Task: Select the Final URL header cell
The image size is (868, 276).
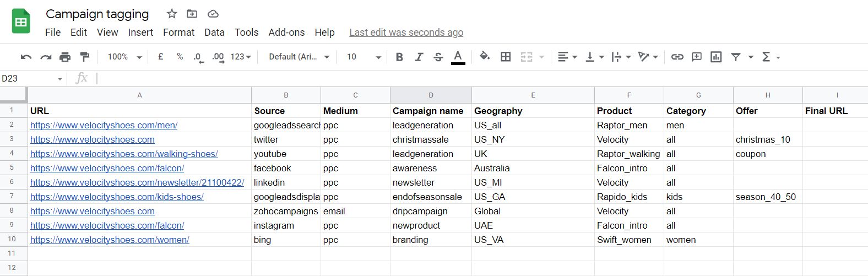Action: pyautogui.click(x=835, y=111)
